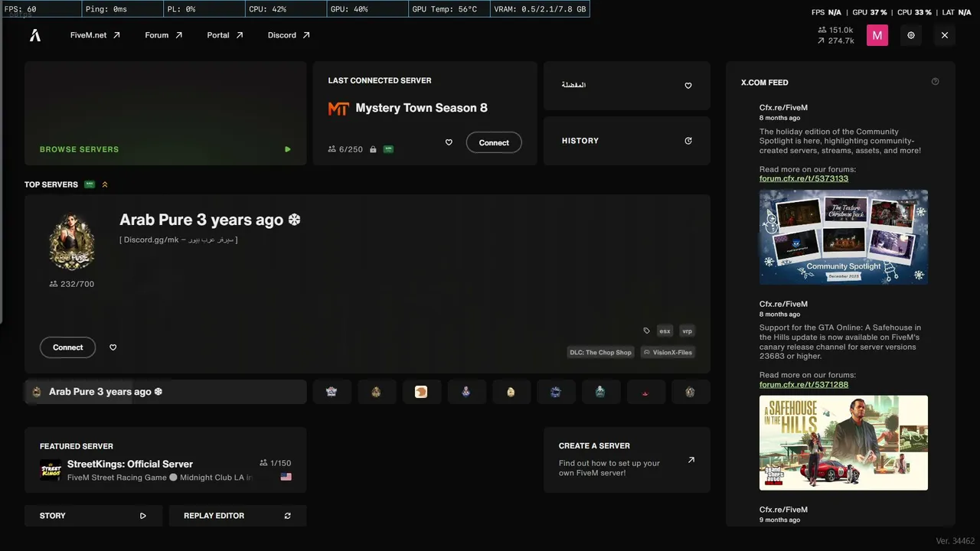Click the X.com Feed help question icon

[x=935, y=82]
